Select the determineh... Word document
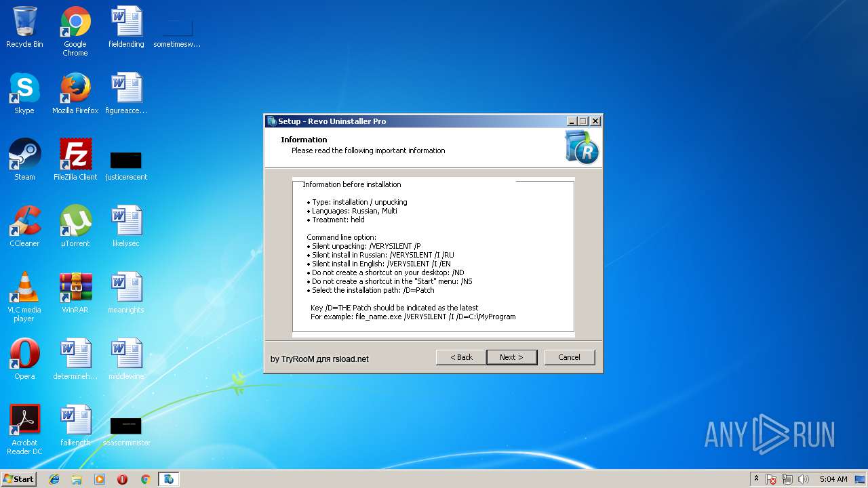Screen dimensions: 868x488 tap(75, 359)
